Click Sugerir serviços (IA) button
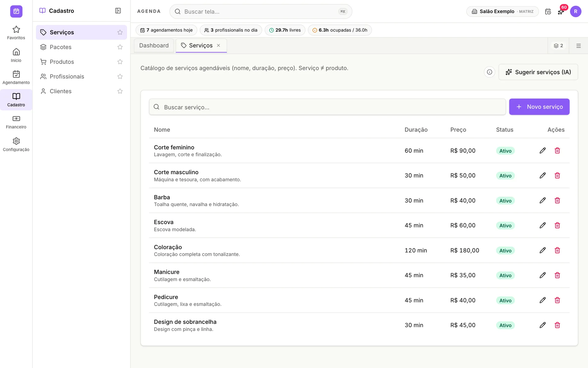 click(538, 72)
